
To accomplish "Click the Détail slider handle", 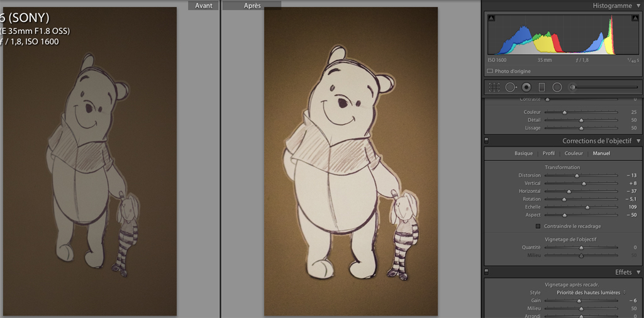I will [x=581, y=120].
